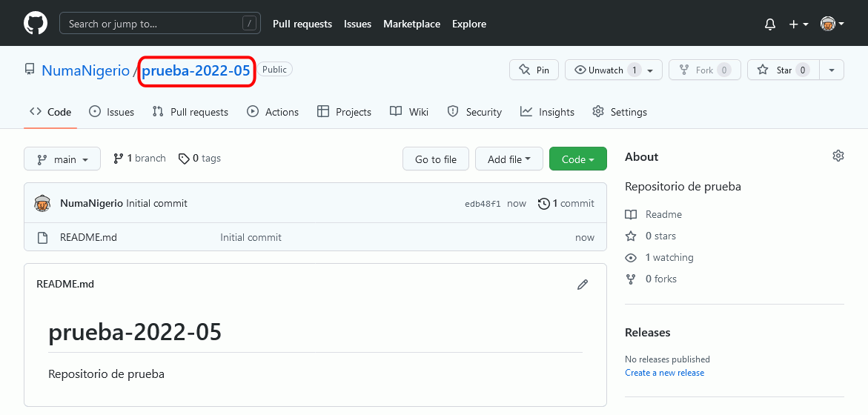Open the Projects tab
Screen dimensions: 868x415
point(344,112)
